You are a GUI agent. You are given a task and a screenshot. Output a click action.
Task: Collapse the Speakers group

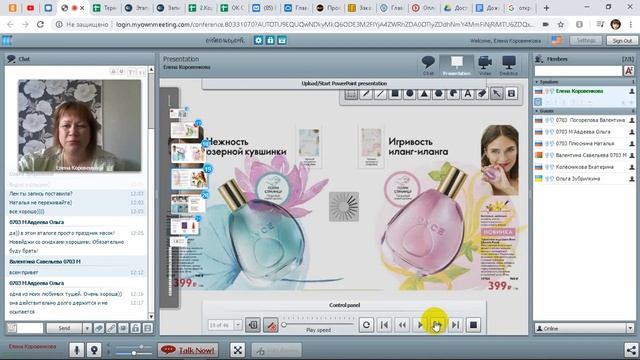pos(537,82)
